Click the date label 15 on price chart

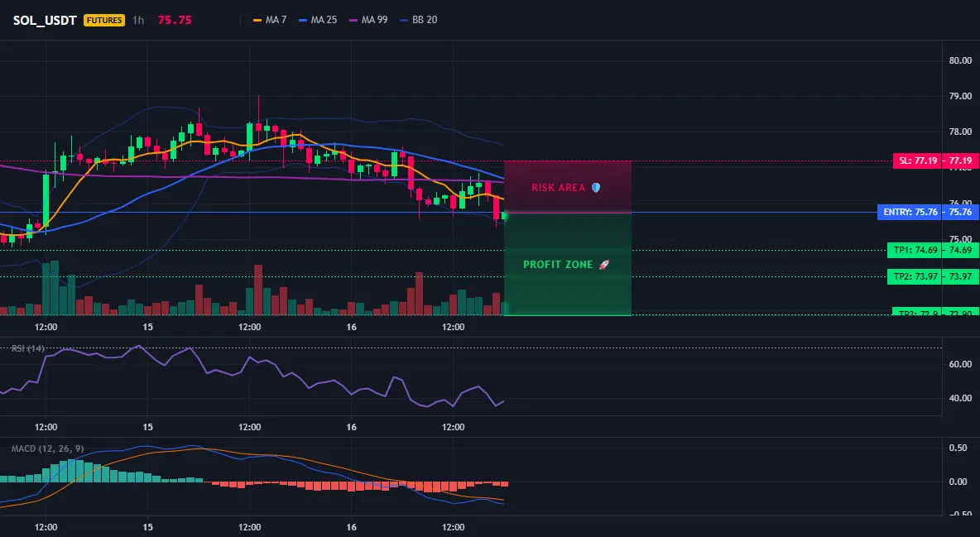pos(147,327)
